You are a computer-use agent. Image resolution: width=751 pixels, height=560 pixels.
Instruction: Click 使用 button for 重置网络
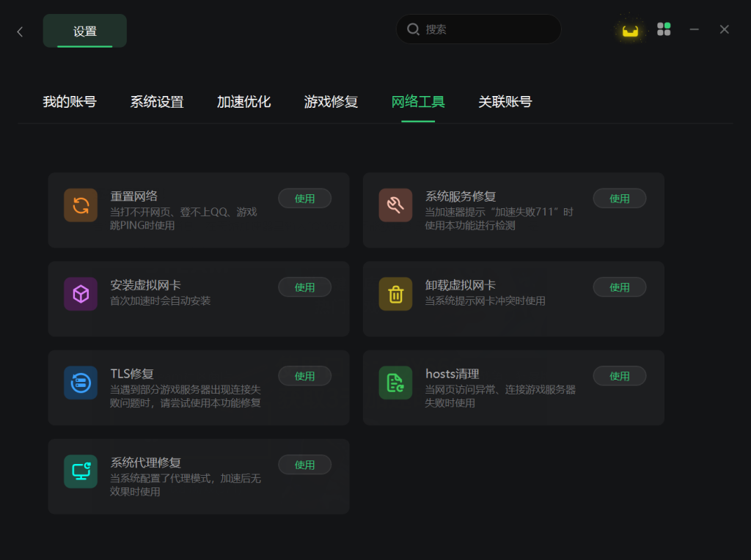pos(304,199)
